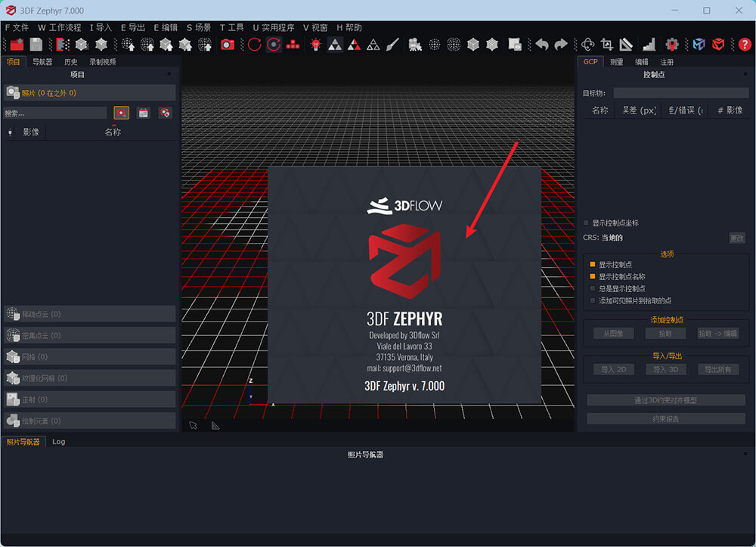Select the paintbrush tool icon

tap(393, 45)
